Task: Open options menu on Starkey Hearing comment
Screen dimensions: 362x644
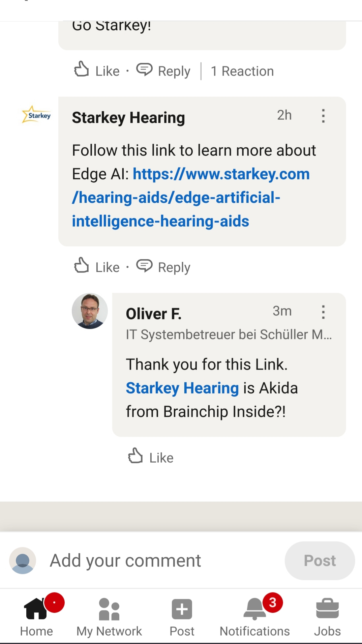Action: (323, 116)
